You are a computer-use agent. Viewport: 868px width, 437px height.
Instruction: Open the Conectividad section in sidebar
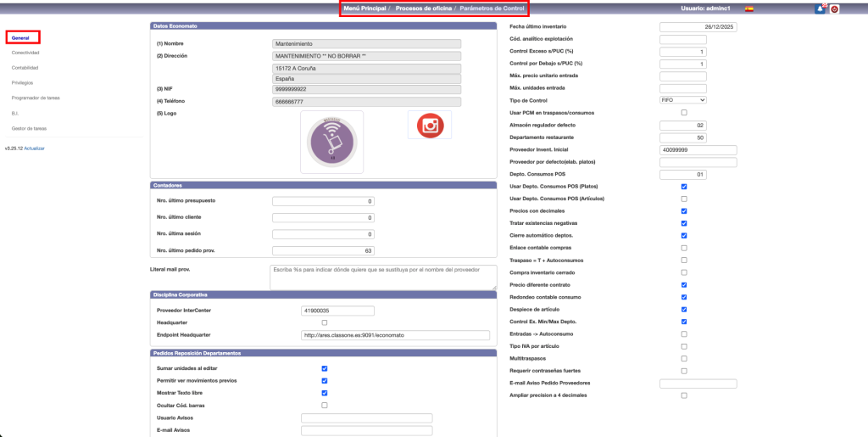pyautogui.click(x=25, y=53)
